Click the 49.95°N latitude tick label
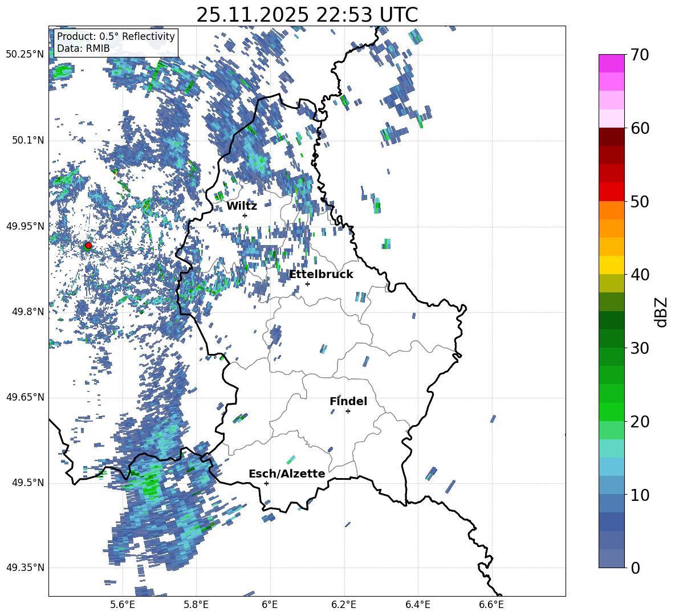Image resolution: width=675 pixels, height=616 pixels. tap(26, 226)
